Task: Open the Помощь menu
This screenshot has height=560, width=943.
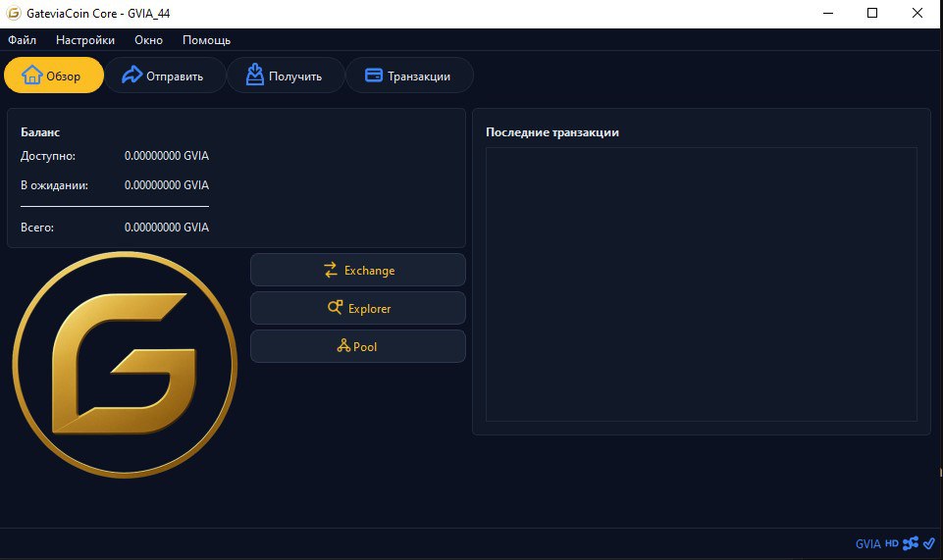Action: [206, 40]
